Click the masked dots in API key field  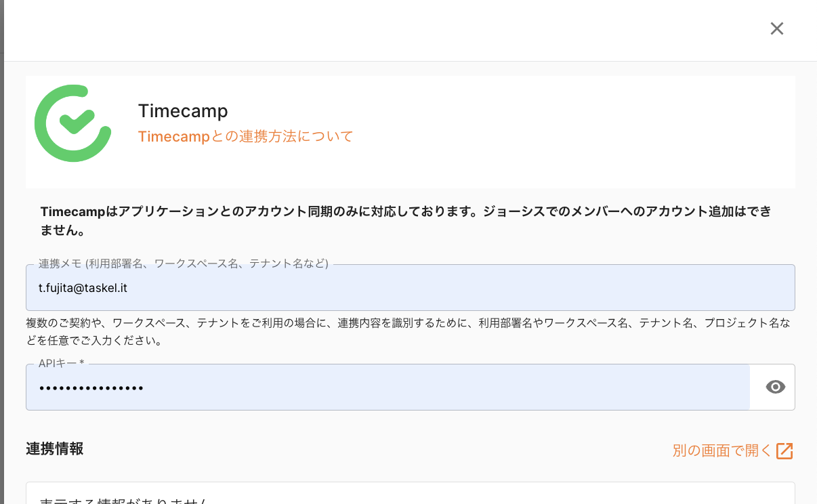tap(91, 388)
